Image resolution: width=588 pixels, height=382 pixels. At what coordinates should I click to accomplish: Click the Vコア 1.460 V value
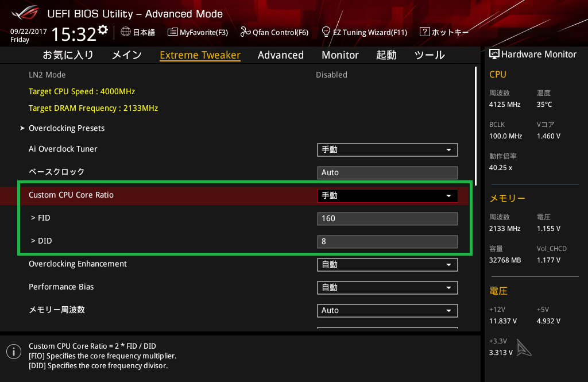(548, 136)
